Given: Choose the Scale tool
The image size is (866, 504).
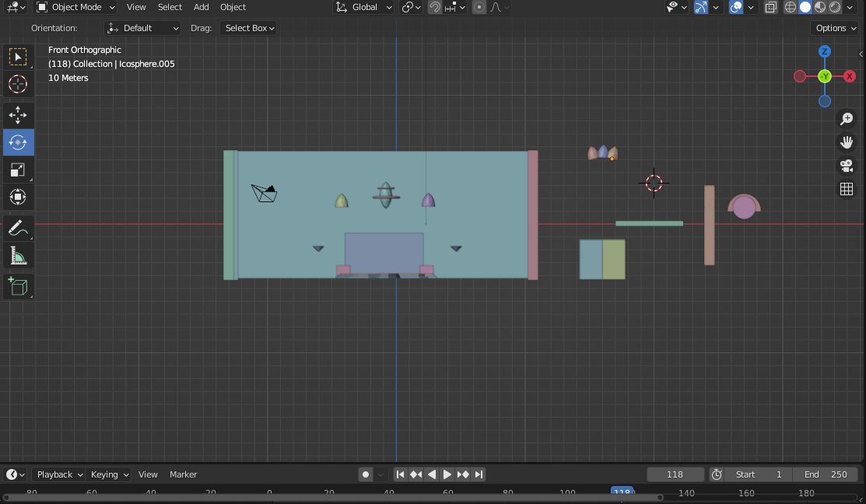Looking at the screenshot, I should coord(18,170).
